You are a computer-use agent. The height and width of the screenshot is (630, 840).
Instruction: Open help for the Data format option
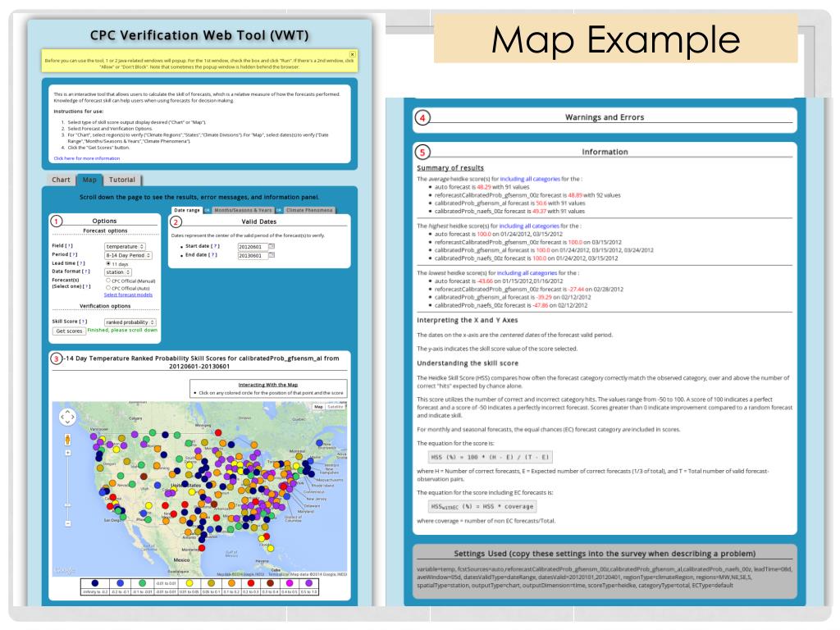pos(85,271)
